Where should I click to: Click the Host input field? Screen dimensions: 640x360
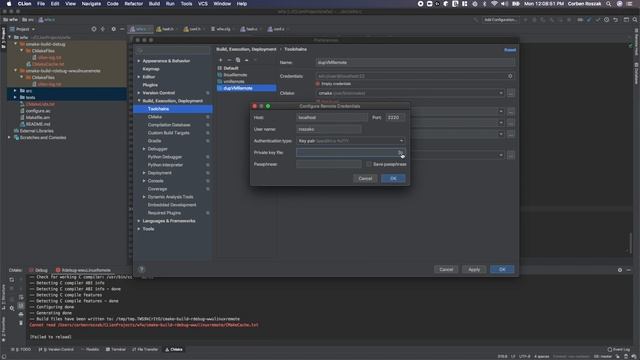pos(332,118)
